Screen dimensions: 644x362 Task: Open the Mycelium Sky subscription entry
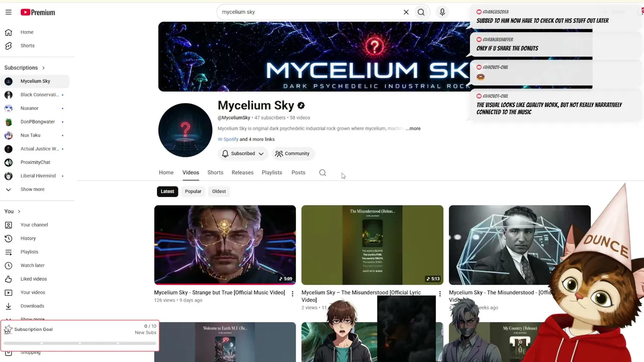click(x=35, y=81)
